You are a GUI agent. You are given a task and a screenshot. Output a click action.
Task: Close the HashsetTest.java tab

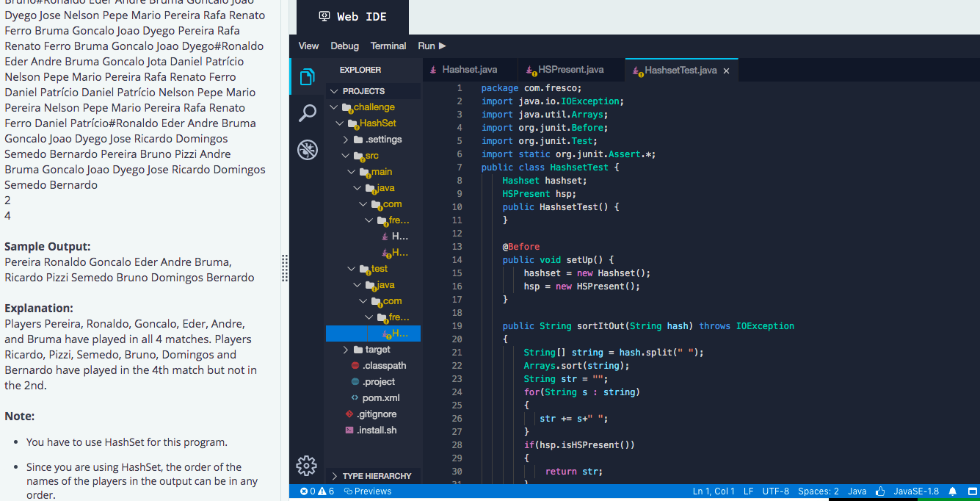click(x=726, y=68)
